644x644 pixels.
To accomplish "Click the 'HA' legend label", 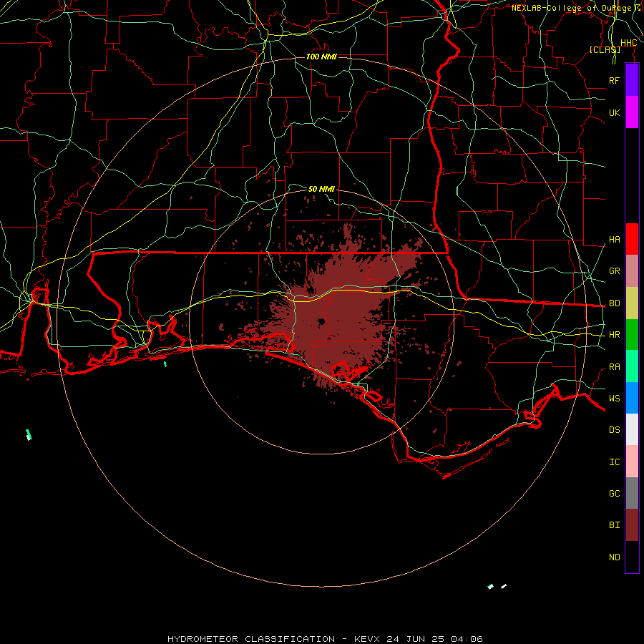I will pyautogui.click(x=615, y=240).
